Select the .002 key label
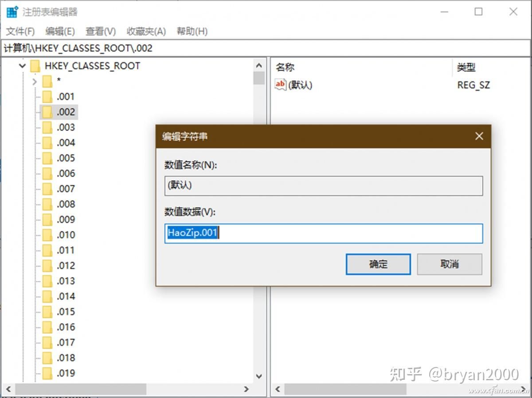The height and width of the screenshot is (398, 532). pyautogui.click(x=66, y=112)
